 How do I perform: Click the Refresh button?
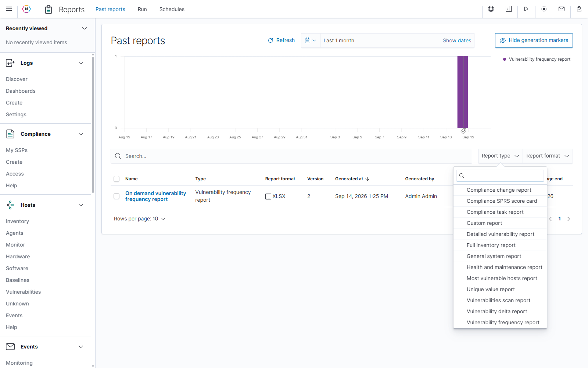[281, 40]
